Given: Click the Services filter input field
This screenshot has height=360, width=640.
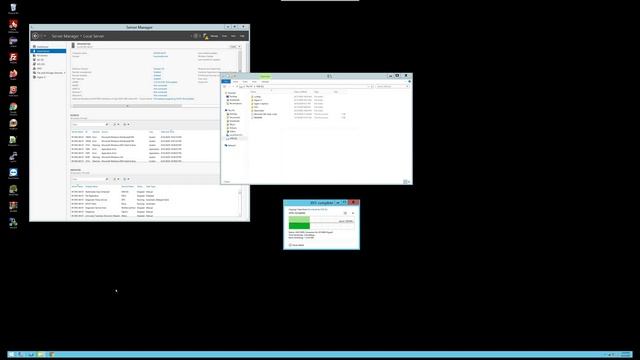Looking at the screenshot, I should tap(89, 179).
